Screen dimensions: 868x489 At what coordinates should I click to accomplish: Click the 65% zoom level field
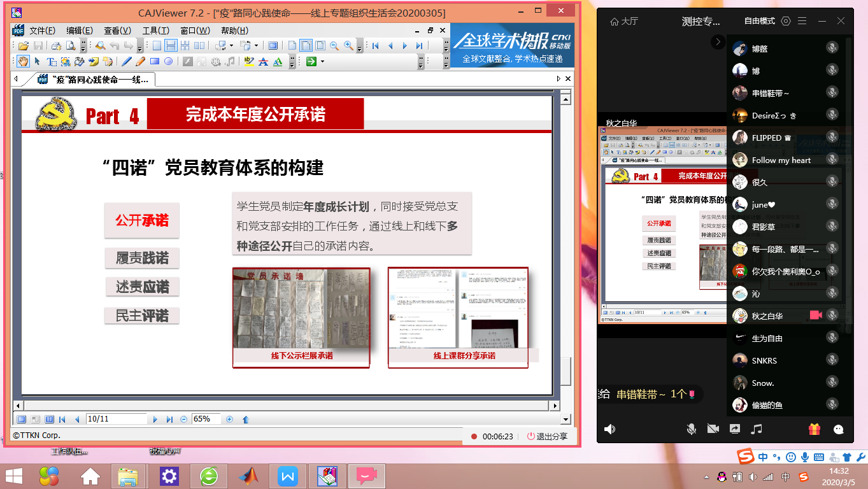[x=206, y=419]
